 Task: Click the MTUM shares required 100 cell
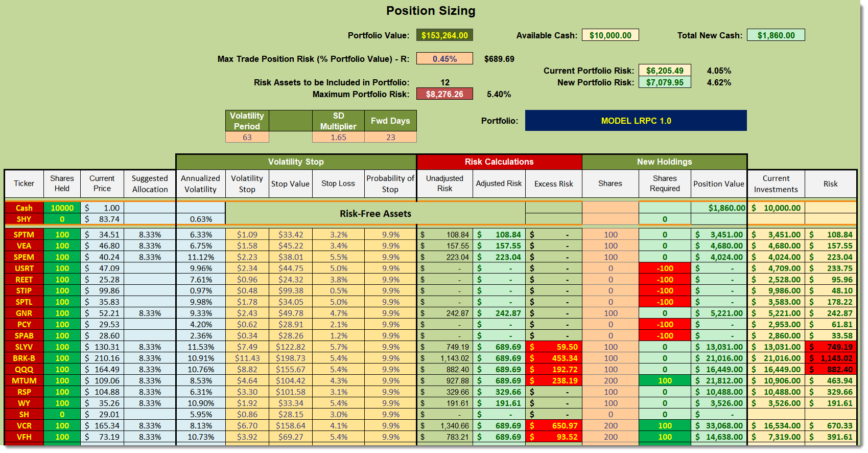[665, 381]
